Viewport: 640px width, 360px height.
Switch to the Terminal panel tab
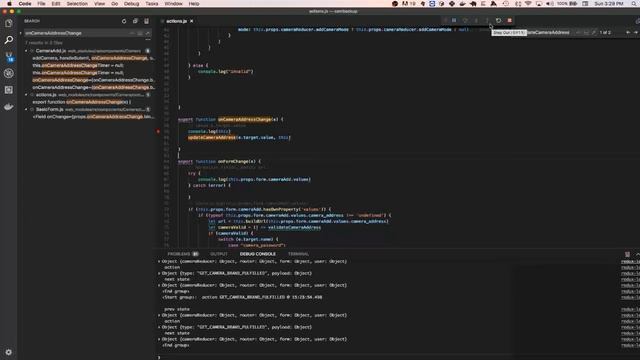tap(298, 254)
